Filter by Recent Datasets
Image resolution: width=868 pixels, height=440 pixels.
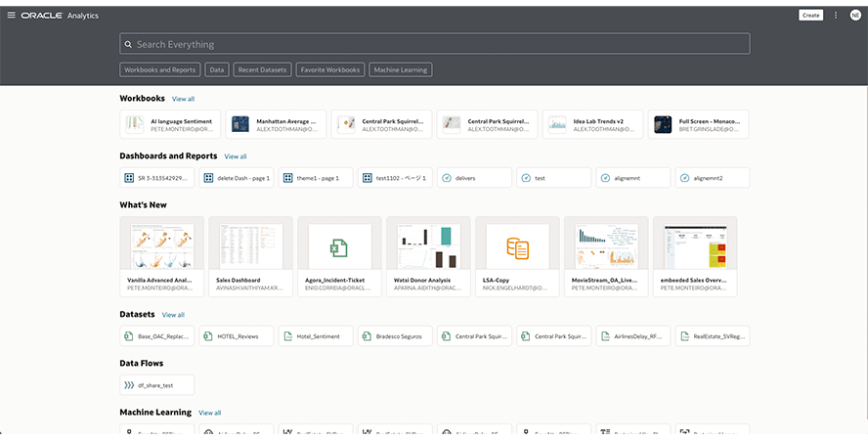(x=262, y=70)
